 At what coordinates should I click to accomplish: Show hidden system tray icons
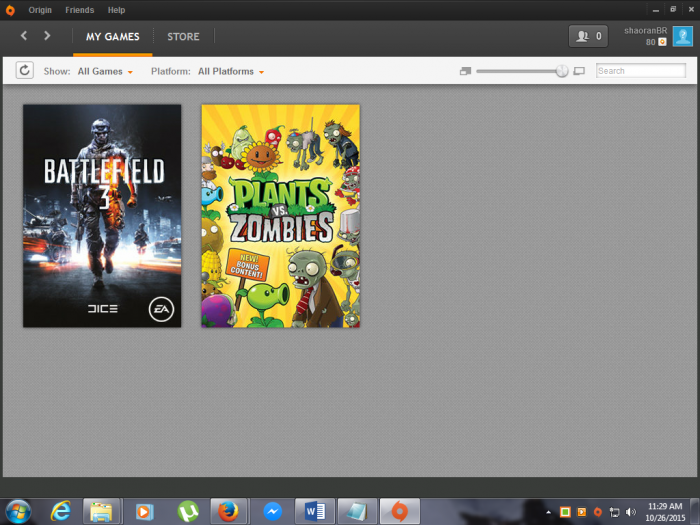(x=548, y=512)
